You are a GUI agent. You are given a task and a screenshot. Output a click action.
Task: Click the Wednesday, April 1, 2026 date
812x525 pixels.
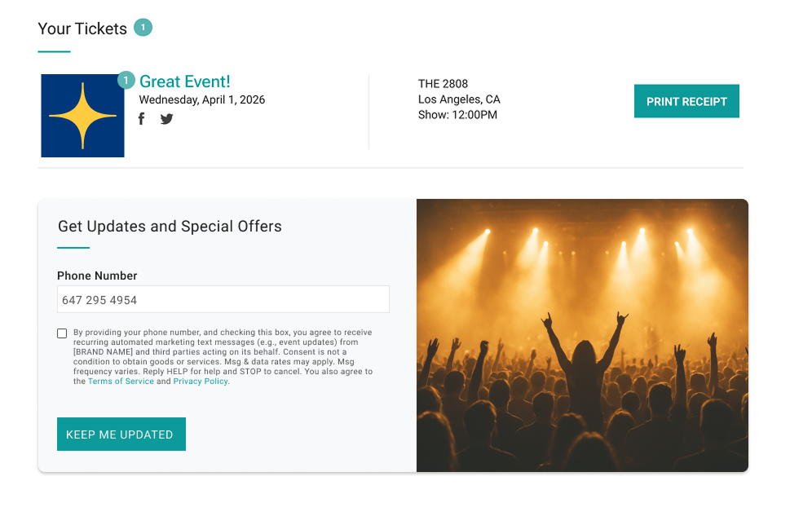202,99
